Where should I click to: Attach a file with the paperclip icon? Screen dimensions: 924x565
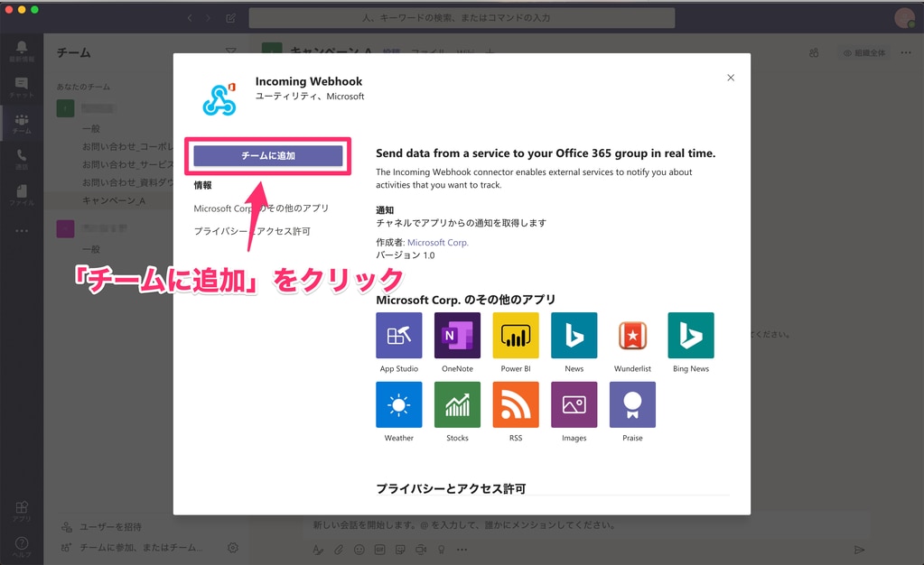[x=338, y=550]
